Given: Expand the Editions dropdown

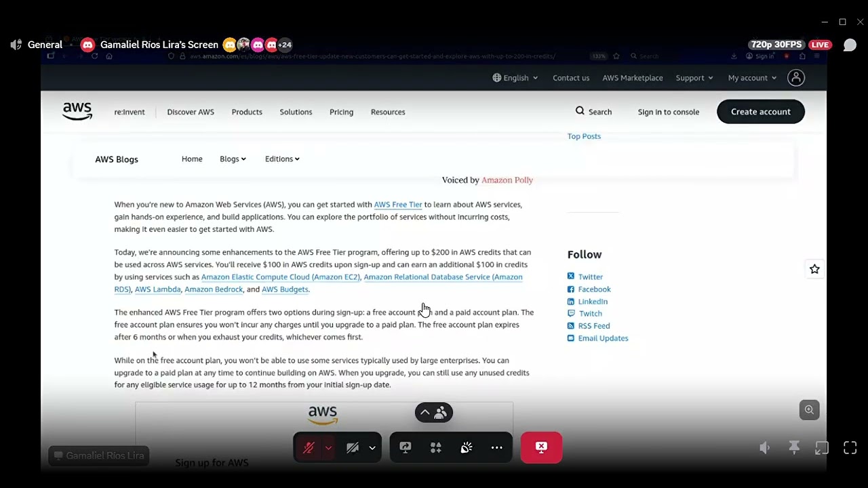Looking at the screenshot, I should pyautogui.click(x=282, y=159).
